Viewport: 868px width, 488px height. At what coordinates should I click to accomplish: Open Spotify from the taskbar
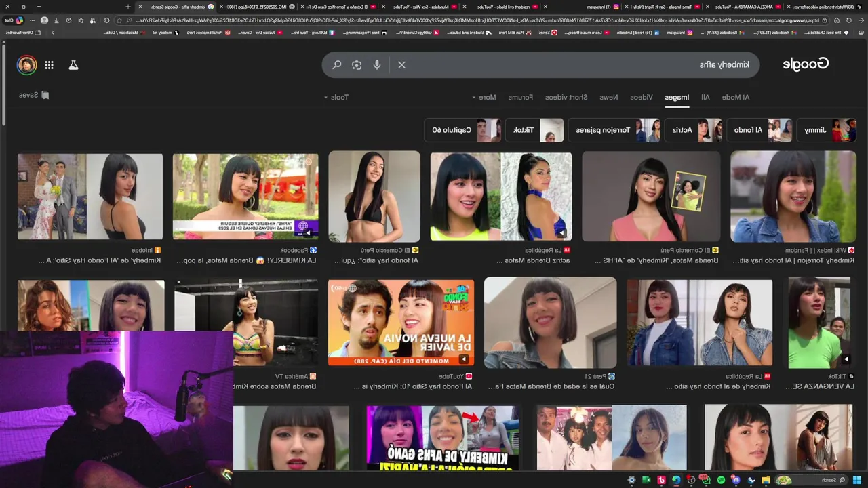721,480
